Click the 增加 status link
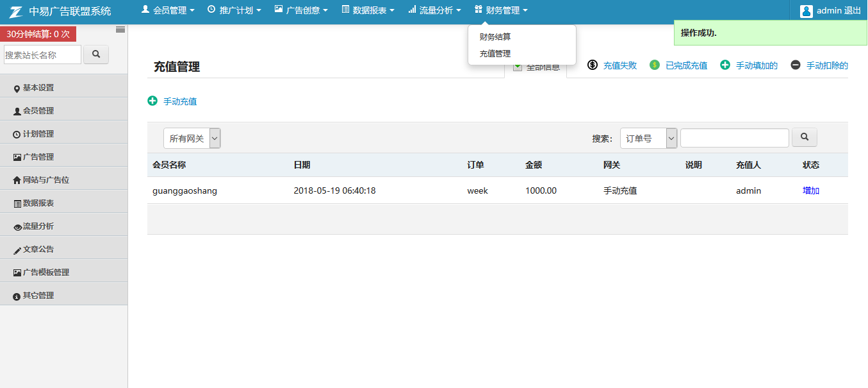The width and height of the screenshot is (868, 388). point(811,190)
